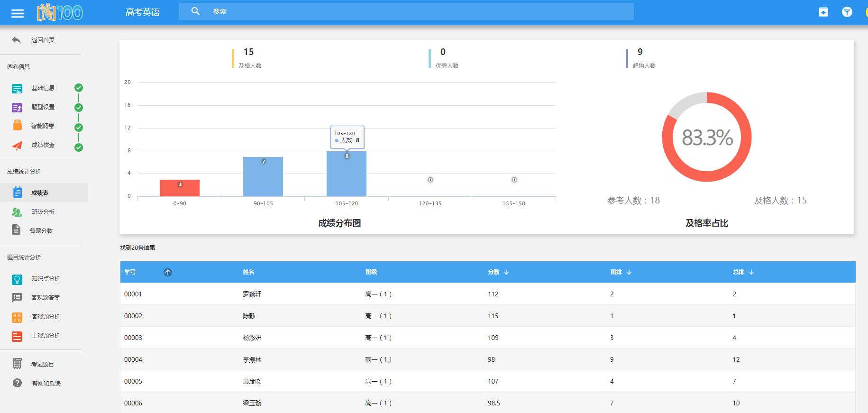Open the filter funnel icon

pos(847,12)
